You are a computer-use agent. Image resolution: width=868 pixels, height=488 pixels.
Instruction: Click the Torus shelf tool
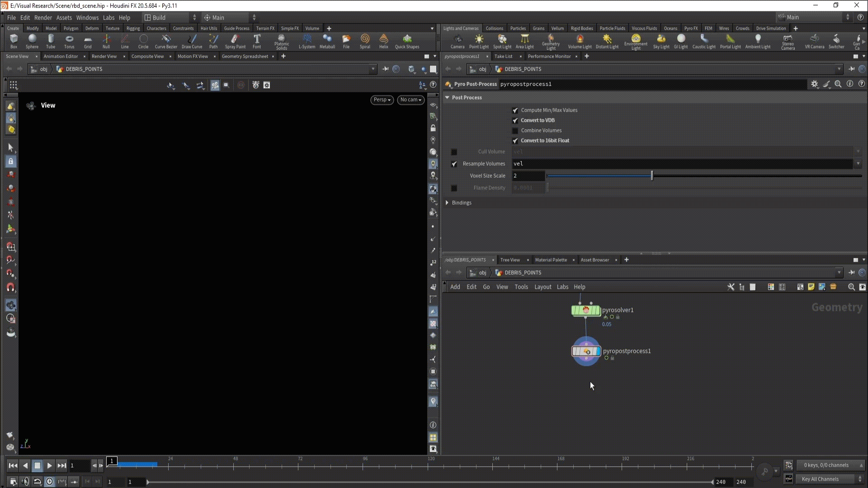coord(69,41)
